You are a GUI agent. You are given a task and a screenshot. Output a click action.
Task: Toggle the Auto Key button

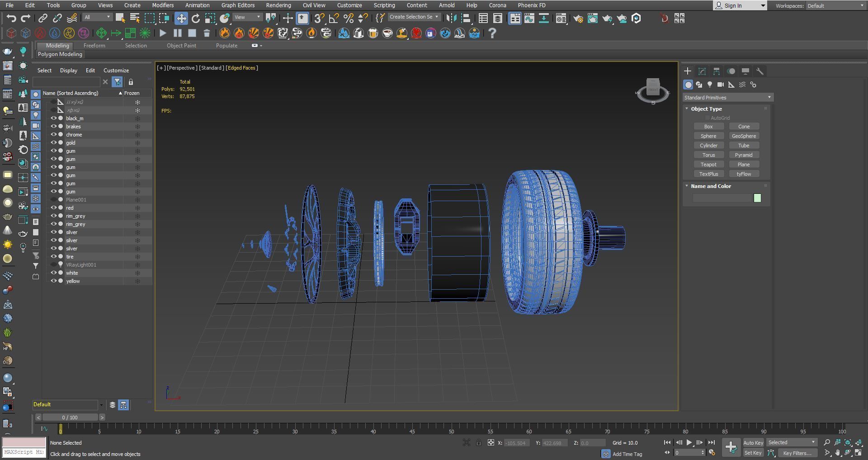(x=753, y=442)
